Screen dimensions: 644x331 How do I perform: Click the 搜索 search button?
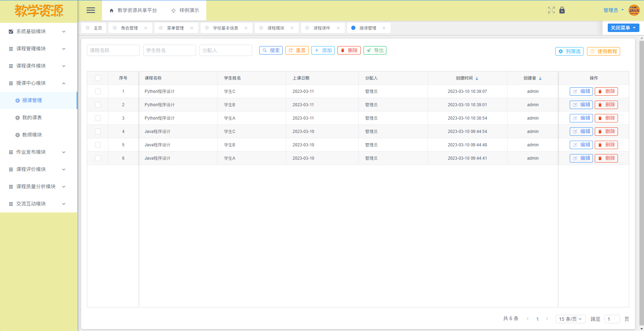click(271, 50)
